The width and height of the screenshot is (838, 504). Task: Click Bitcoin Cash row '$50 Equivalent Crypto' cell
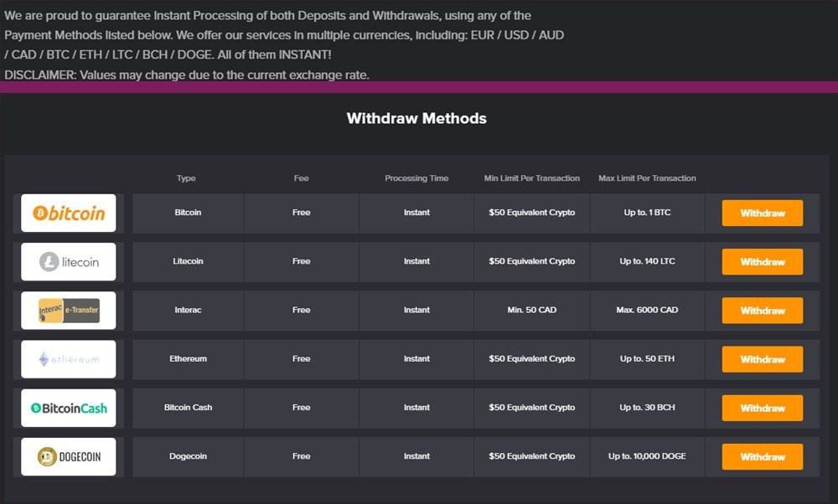coord(532,408)
